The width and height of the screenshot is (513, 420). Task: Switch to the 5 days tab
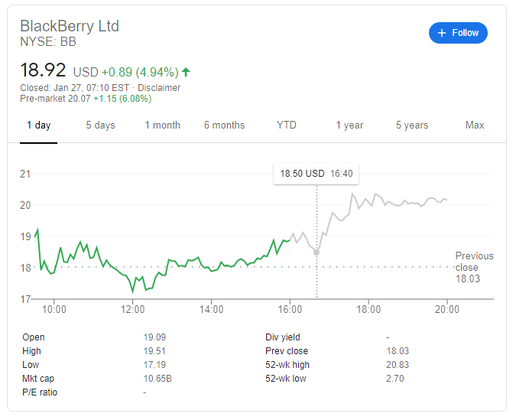pyautogui.click(x=100, y=125)
